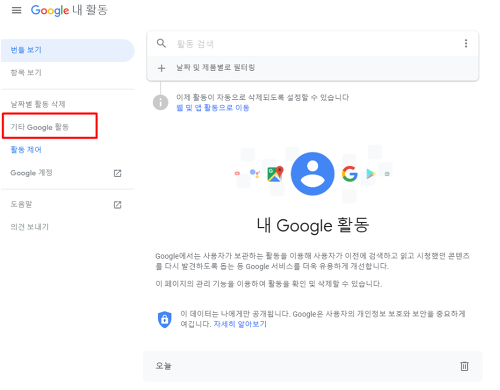Click external link icon beside 도움말
Screen dimensions: 500x390
click(x=117, y=205)
